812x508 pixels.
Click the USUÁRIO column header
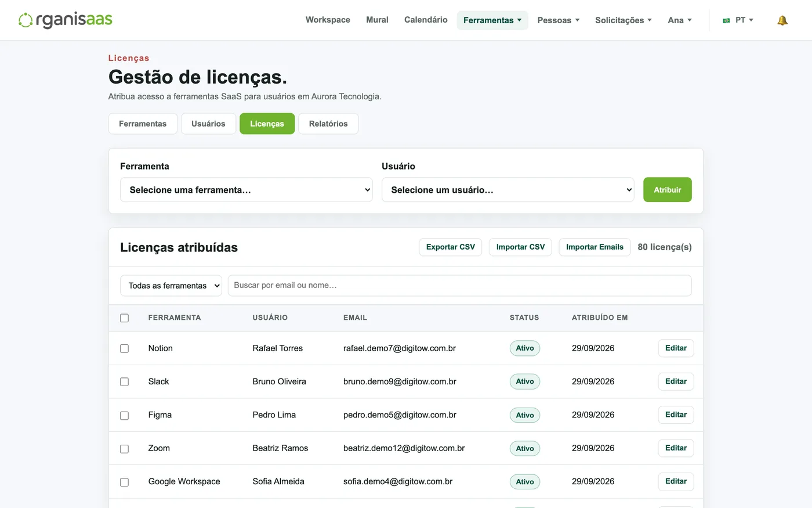[x=270, y=318]
